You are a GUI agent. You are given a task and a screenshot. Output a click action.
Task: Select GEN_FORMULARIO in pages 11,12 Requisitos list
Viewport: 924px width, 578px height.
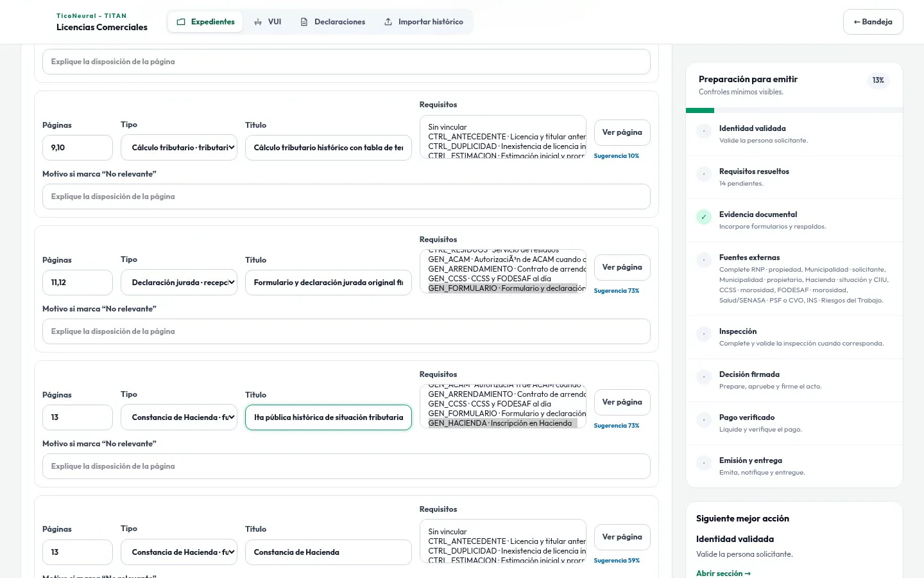(503, 288)
